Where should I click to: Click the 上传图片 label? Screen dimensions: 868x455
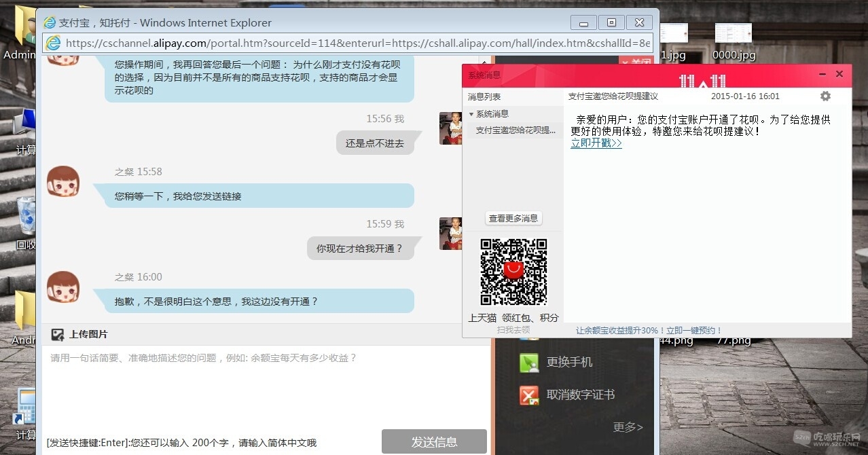[x=88, y=334]
